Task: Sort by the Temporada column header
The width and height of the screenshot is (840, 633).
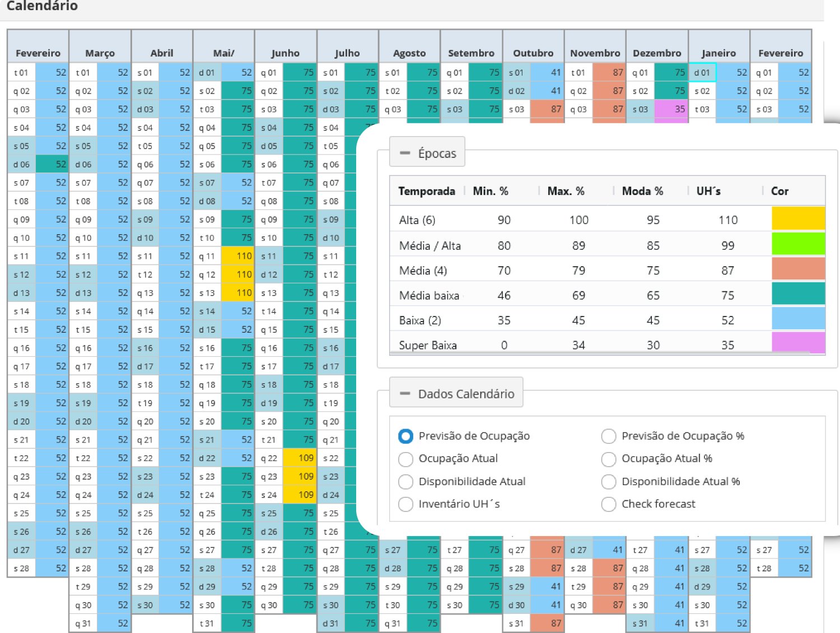Action: click(427, 191)
